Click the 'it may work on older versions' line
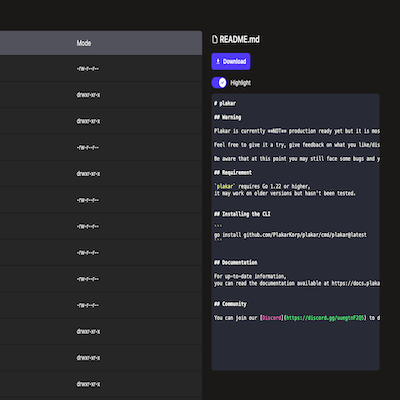400x400 pixels. [285, 193]
